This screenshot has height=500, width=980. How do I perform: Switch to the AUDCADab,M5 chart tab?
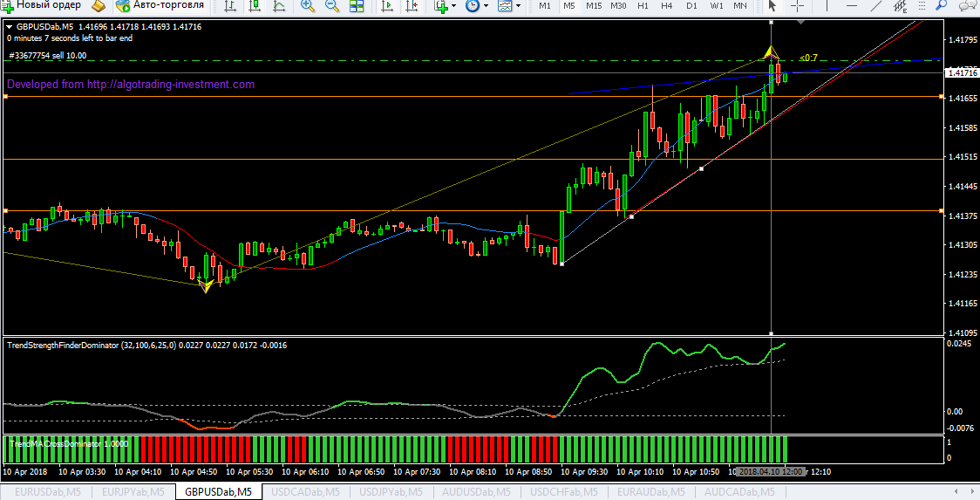point(739,492)
